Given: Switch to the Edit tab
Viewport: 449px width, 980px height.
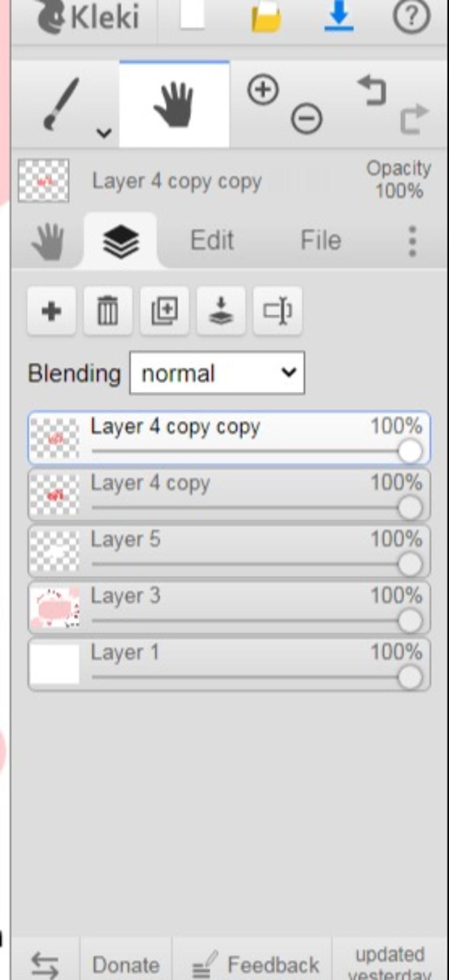Looking at the screenshot, I should 212,240.
